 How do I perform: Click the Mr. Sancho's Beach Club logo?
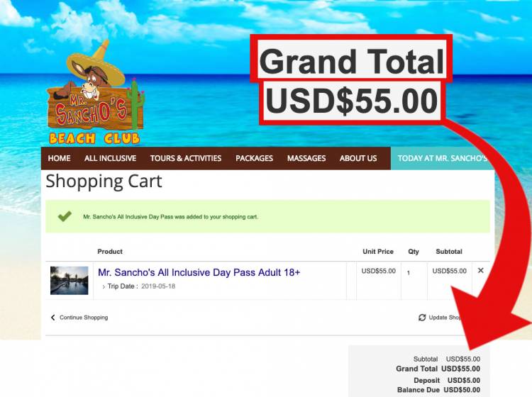point(96,93)
